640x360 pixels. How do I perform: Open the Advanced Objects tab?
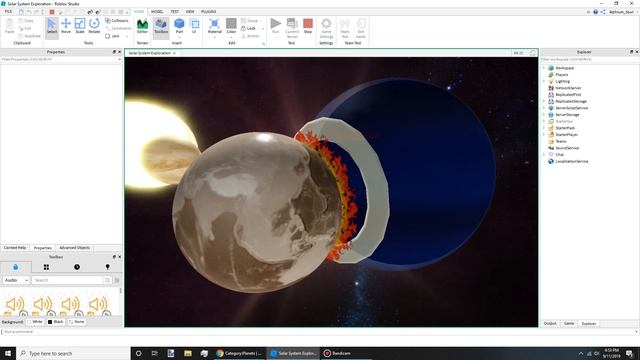(x=74, y=248)
